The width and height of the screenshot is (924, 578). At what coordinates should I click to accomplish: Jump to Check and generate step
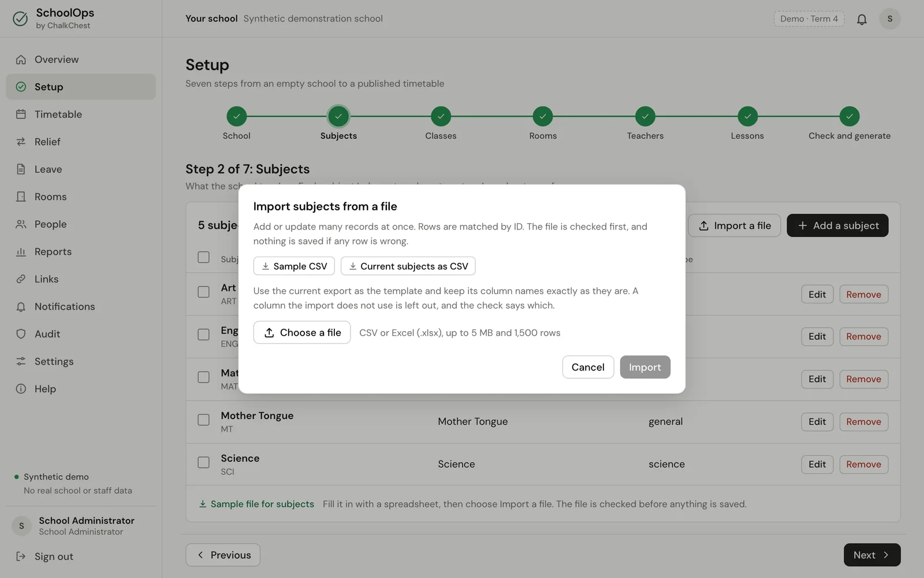(850, 116)
